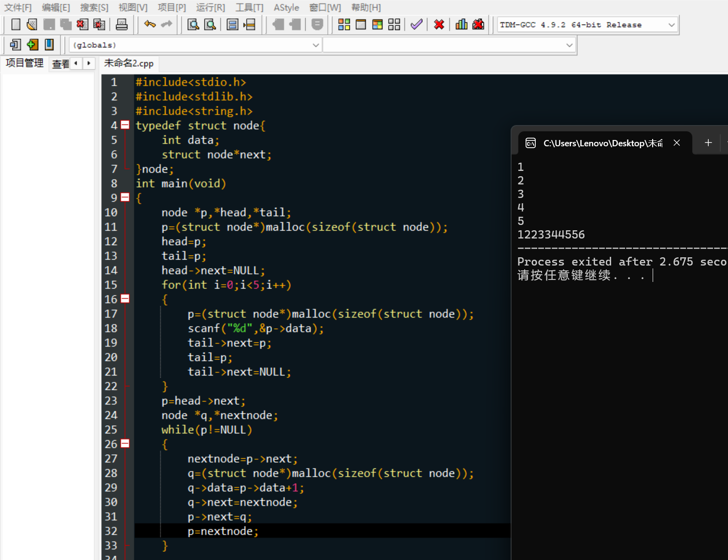Open the 文件[F] menu

click(18, 8)
